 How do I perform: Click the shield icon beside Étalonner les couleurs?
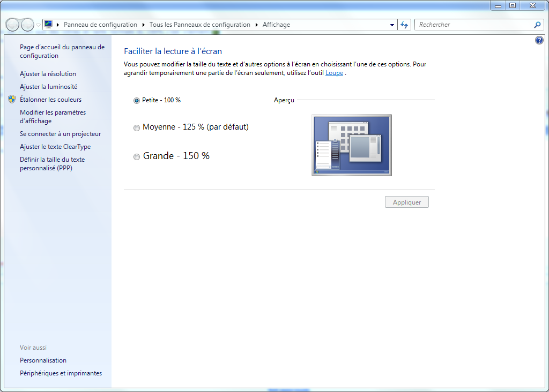coord(12,100)
